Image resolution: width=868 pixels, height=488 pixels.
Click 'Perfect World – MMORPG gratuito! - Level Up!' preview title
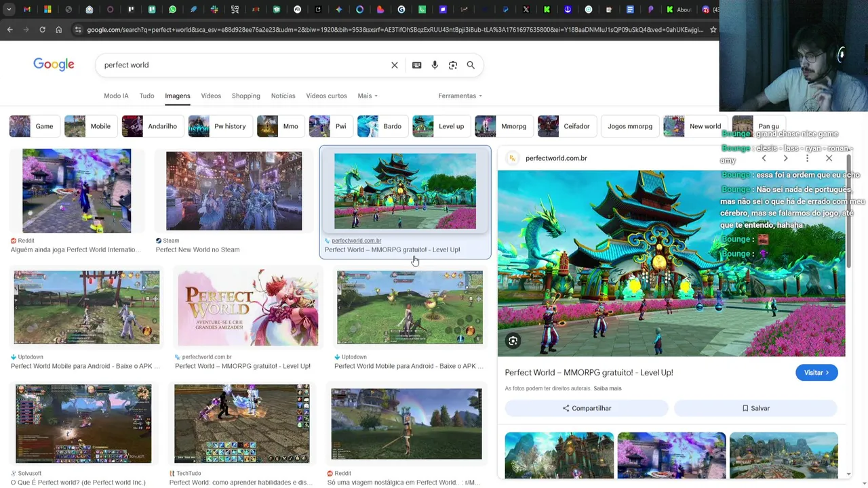pyautogui.click(x=589, y=373)
